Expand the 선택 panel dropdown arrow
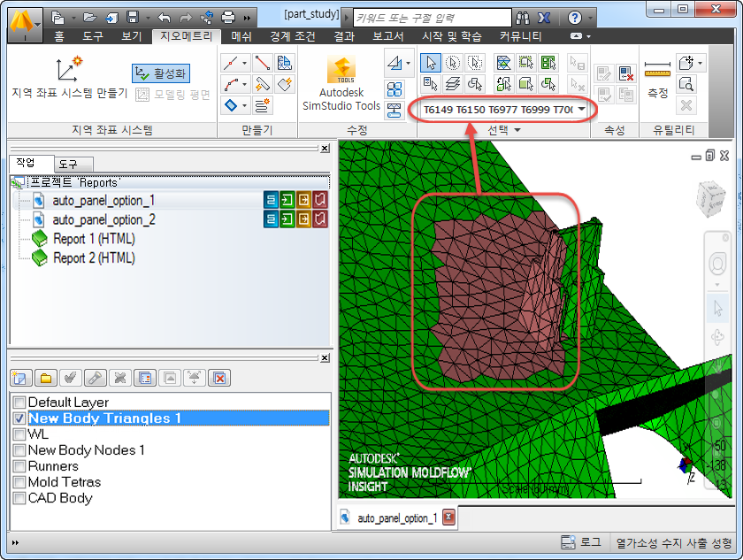The width and height of the screenshot is (743, 560). pyautogui.click(x=517, y=130)
